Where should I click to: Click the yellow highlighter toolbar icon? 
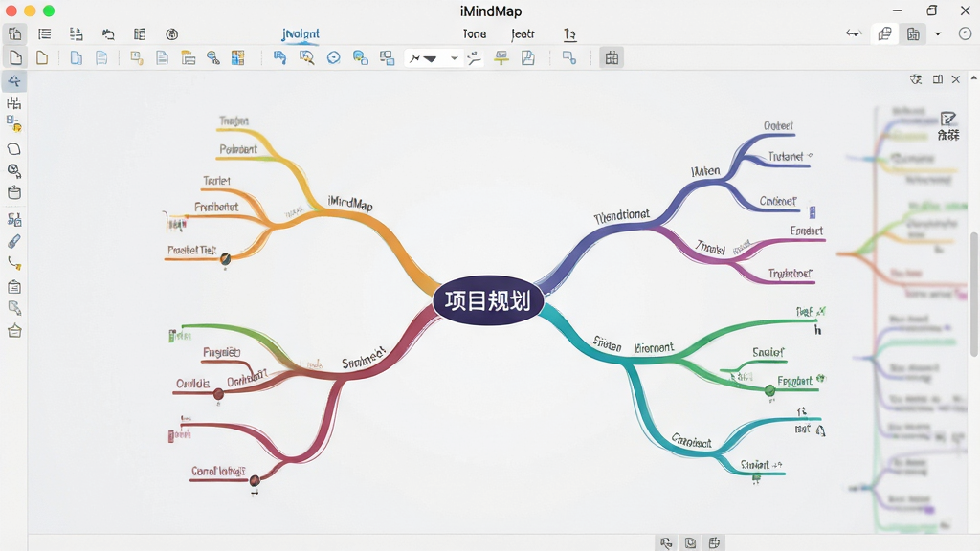(x=501, y=58)
